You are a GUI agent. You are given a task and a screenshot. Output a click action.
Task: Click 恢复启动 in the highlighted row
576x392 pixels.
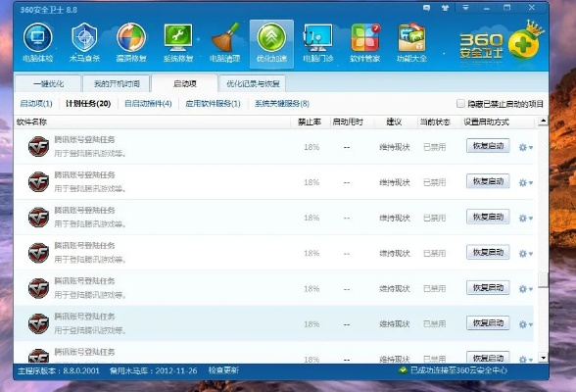point(488,323)
